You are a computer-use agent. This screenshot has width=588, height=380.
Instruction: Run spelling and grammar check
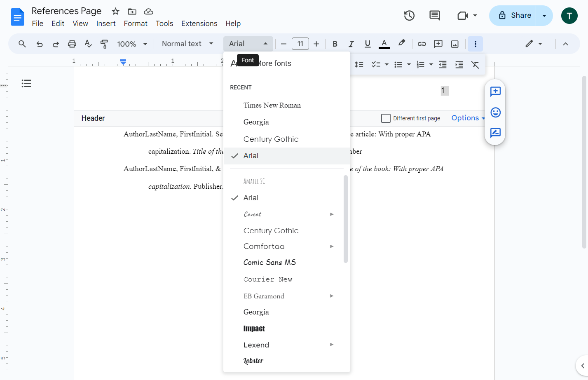coord(88,44)
